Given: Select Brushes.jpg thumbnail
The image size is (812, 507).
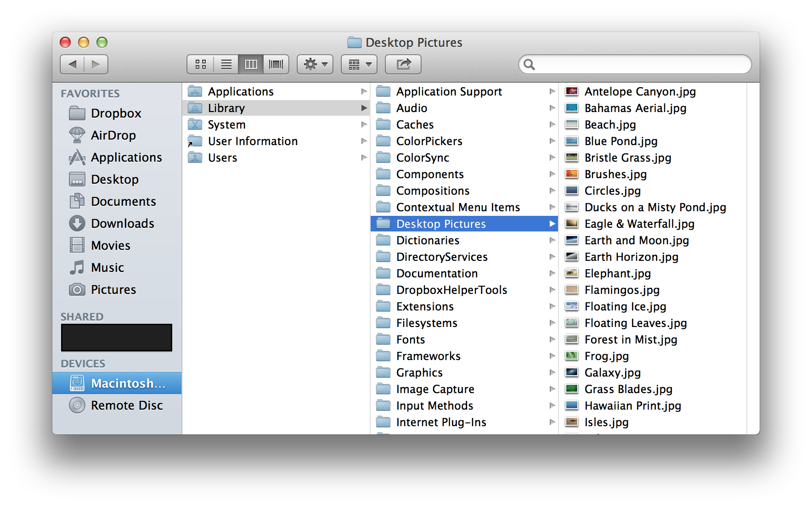Looking at the screenshot, I should tap(572, 174).
